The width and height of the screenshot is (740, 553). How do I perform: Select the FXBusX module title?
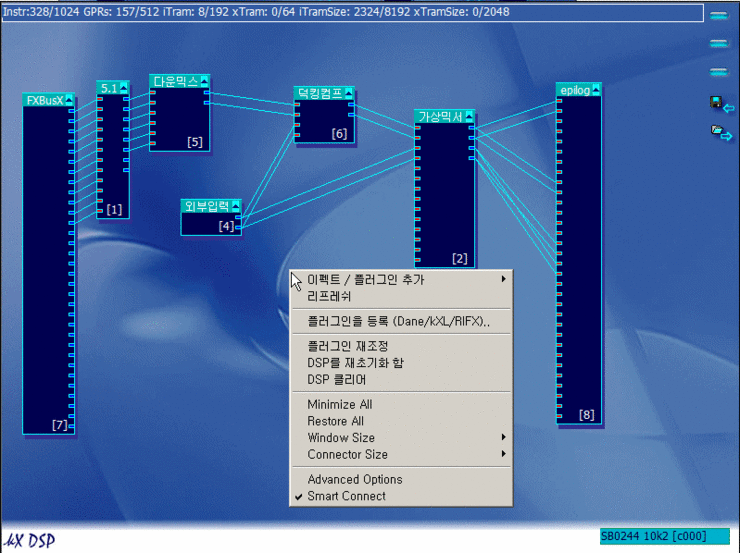[44, 100]
